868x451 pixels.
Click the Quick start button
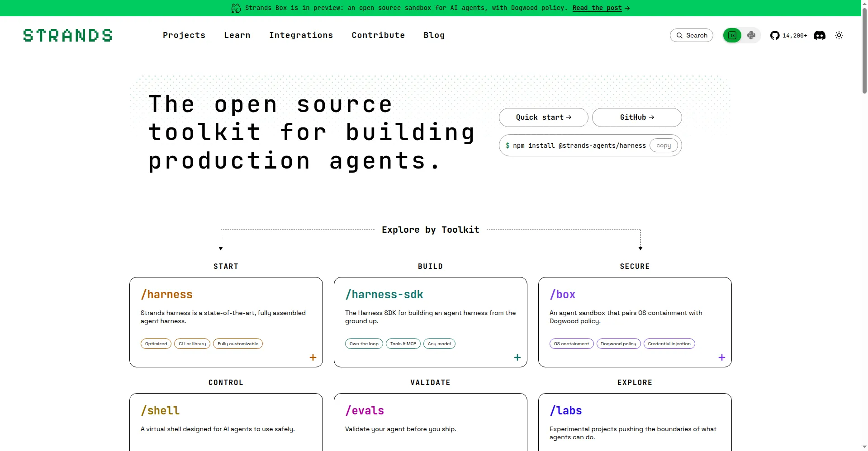(x=544, y=117)
